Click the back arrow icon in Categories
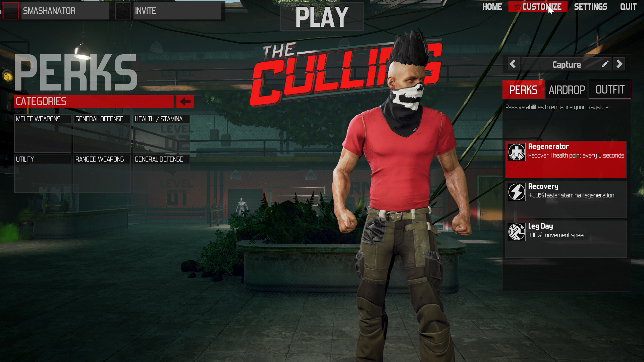Image resolution: width=644 pixels, height=362 pixels. pyautogui.click(x=185, y=102)
